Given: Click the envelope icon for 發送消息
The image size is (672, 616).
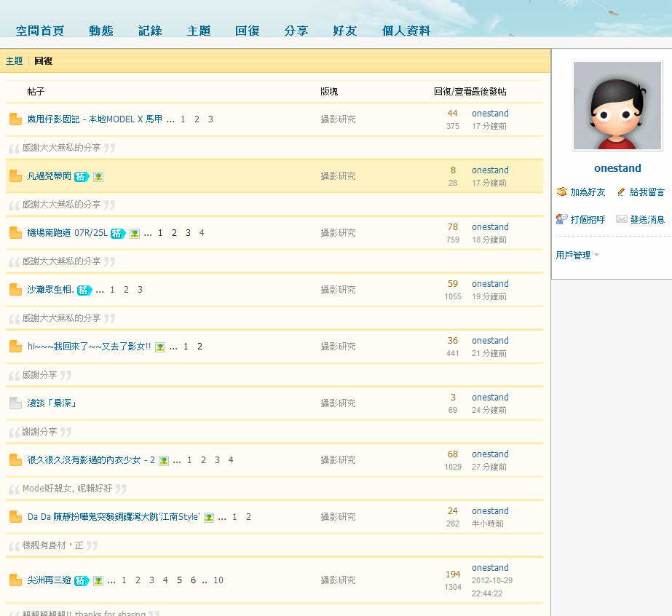Looking at the screenshot, I should tap(621, 219).
